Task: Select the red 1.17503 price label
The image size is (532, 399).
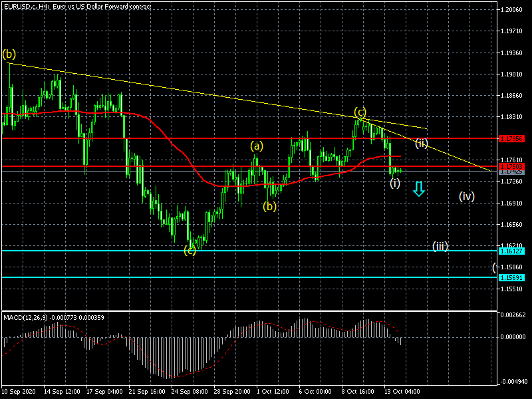Action: click(x=511, y=166)
